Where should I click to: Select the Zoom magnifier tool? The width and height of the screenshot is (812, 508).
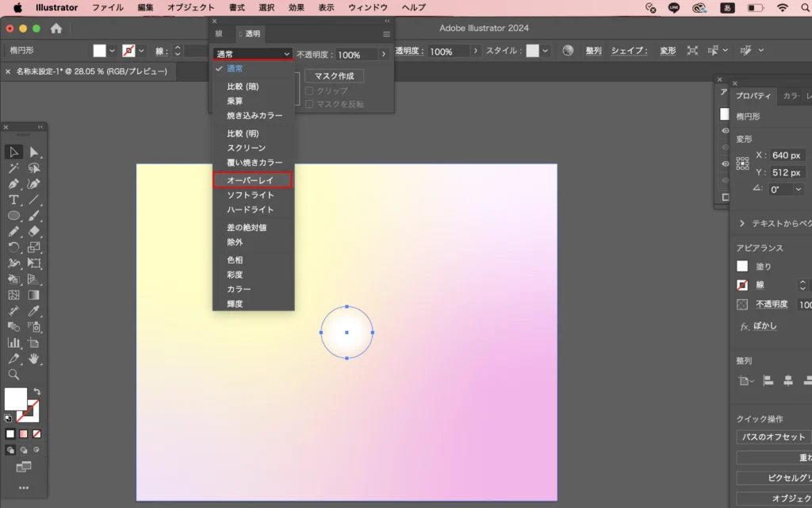[x=14, y=375]
